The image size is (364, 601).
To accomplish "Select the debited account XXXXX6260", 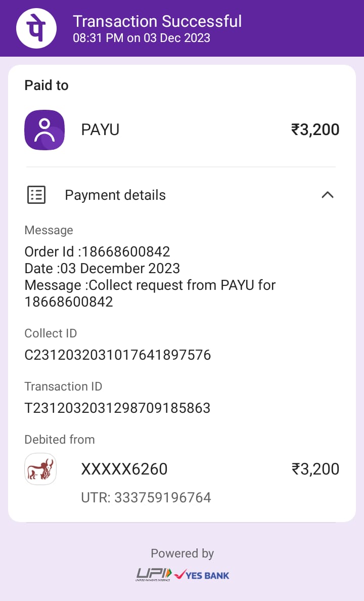I will [124, 469].
